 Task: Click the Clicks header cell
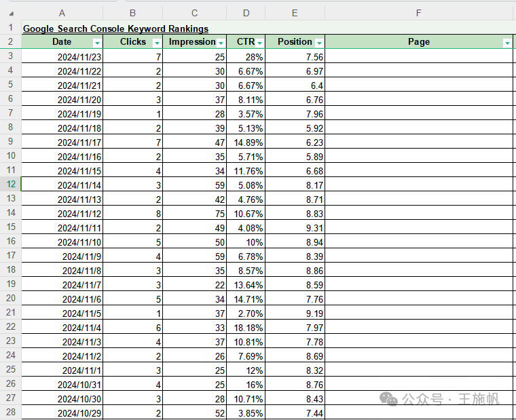tap(132, 42)
